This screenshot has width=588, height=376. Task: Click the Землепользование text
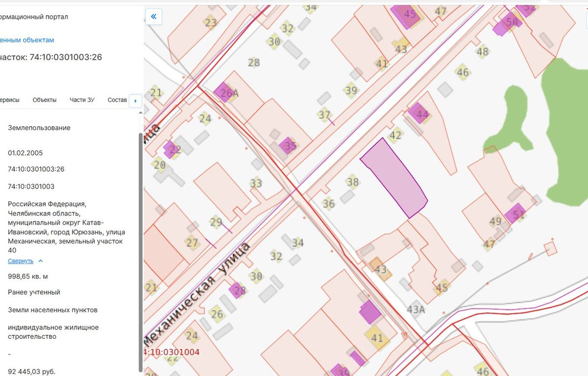pos(39,128)
